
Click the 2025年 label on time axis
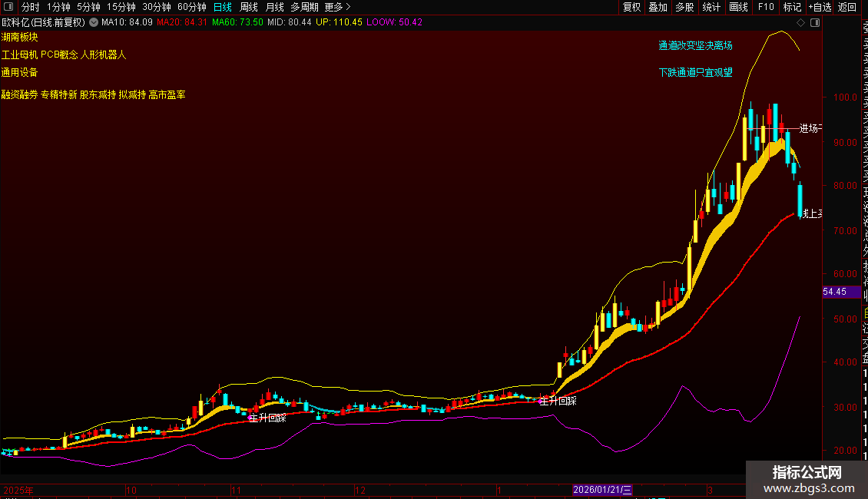18,490
